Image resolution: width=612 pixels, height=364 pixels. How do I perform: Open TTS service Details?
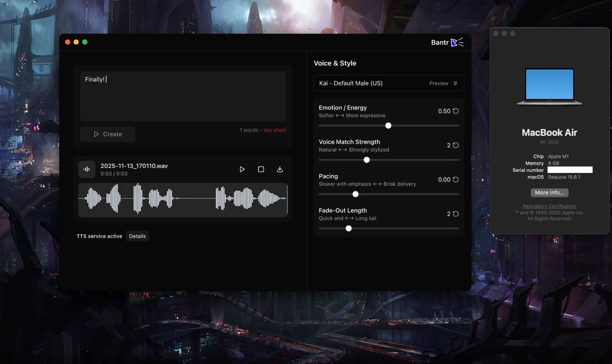point(137,236)
